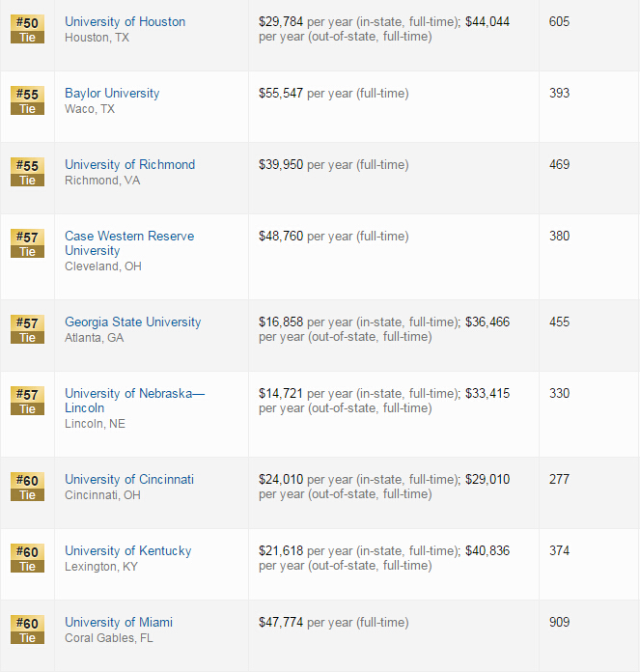
Task: Select the $55,547 tuition cell for Baylor
Action: (x=393, y=107)
